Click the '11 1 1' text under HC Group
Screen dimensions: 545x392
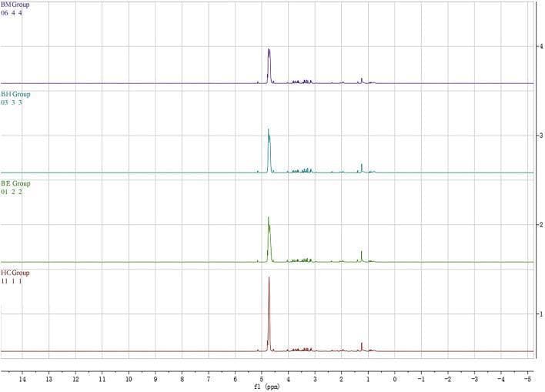click(x=12, y=281)
